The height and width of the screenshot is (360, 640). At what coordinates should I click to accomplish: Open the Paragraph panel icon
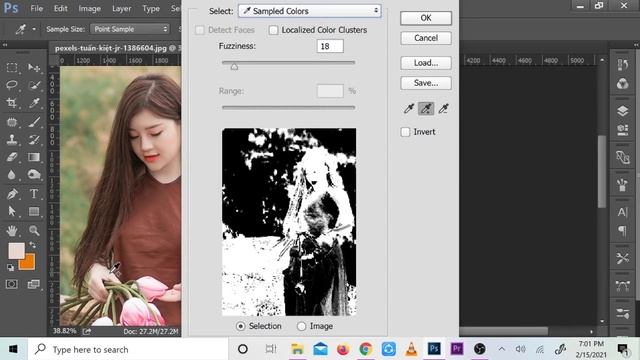coord(622,231)
